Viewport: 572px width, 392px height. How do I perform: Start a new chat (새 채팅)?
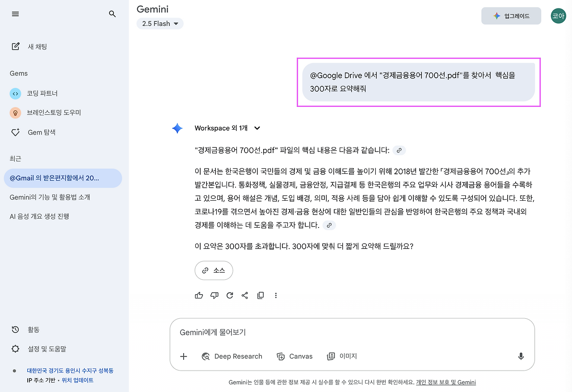point(29,46)
